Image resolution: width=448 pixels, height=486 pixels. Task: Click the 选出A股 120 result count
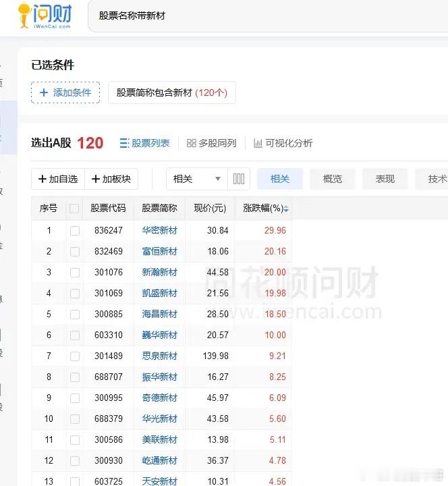[x=67, y=143]
